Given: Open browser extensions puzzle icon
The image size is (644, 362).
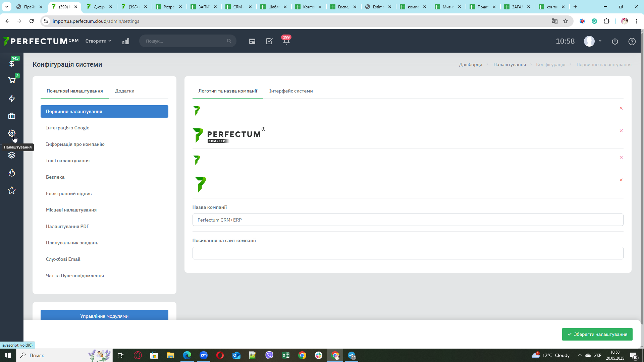Looking at the screenshot, I should click(606, 21).
